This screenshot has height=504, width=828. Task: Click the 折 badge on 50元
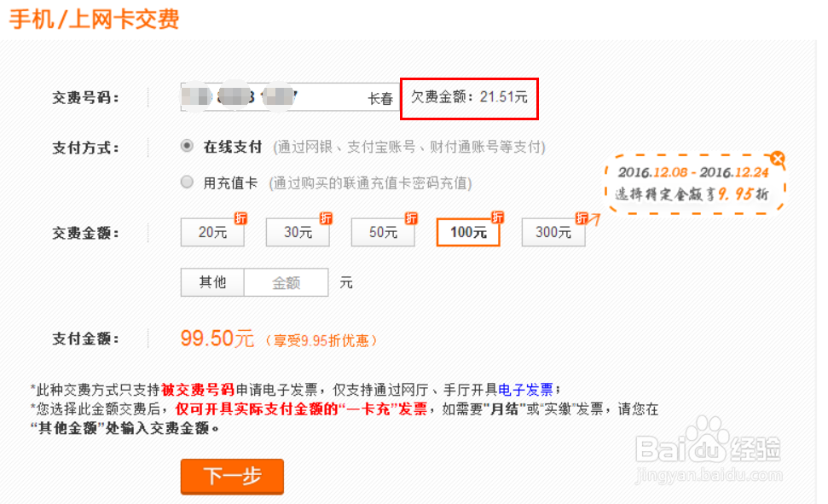coord(411,218)
